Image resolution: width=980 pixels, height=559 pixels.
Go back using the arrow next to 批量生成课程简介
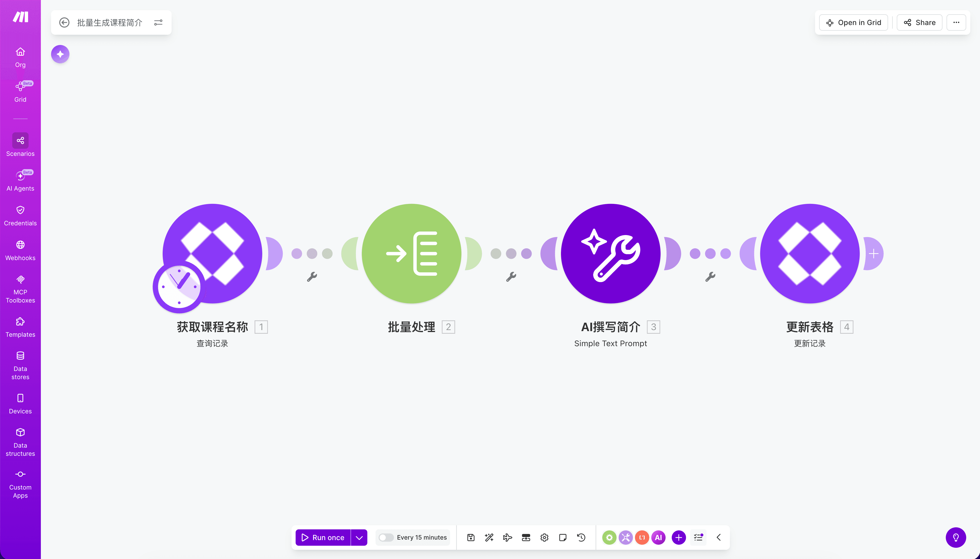(64, 22)
